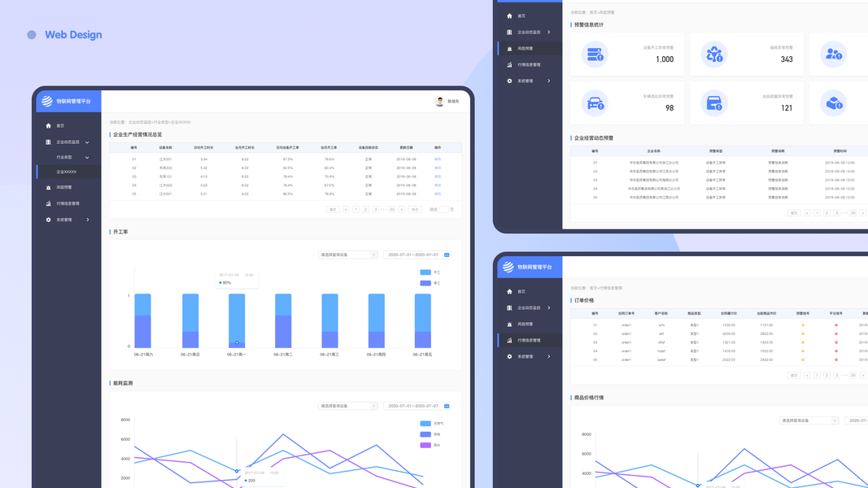Open calendar icon in 能耗监测 date range
Image resolution: width=868 pixels, height=488 pixels.
(x=447, y=406)
